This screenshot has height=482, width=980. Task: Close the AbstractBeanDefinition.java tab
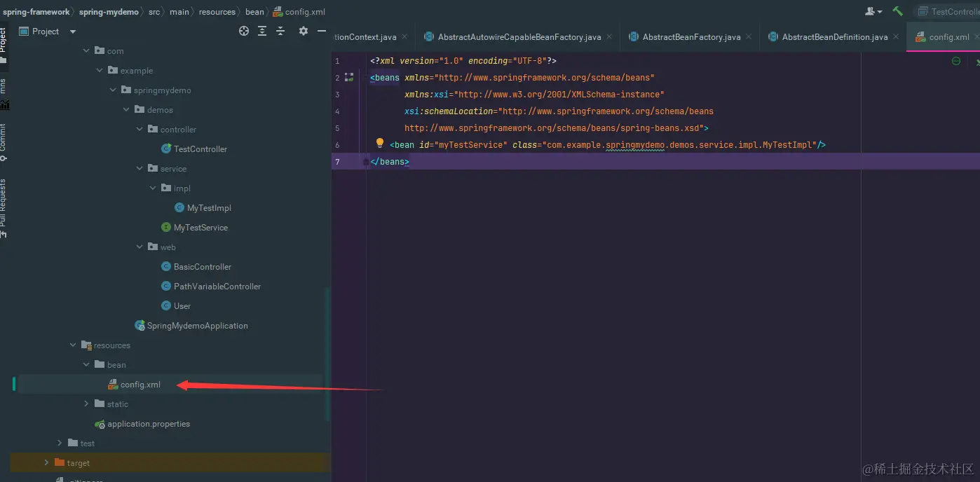[x=896, y=37]
